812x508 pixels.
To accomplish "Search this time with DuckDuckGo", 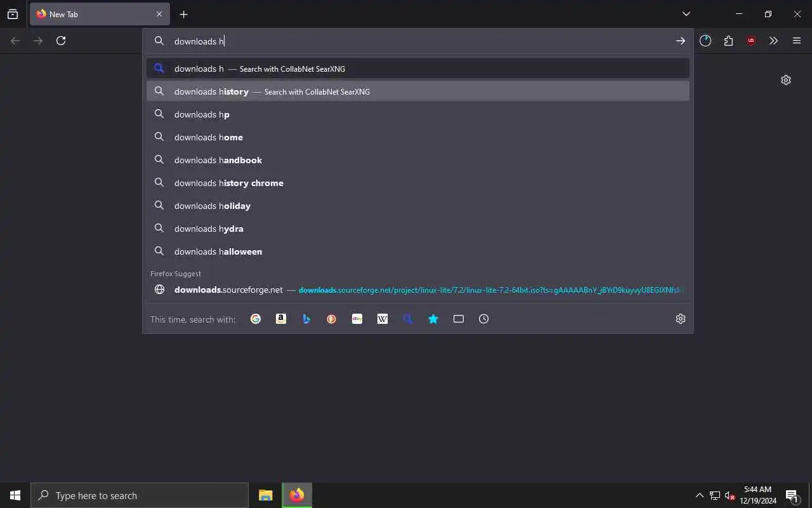I will coord(332,319).
